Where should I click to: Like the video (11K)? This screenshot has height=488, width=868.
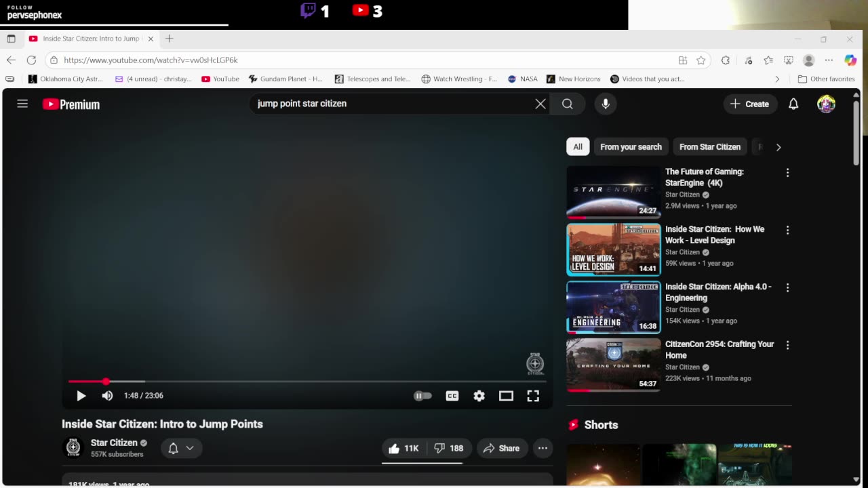tap(404, 448)
